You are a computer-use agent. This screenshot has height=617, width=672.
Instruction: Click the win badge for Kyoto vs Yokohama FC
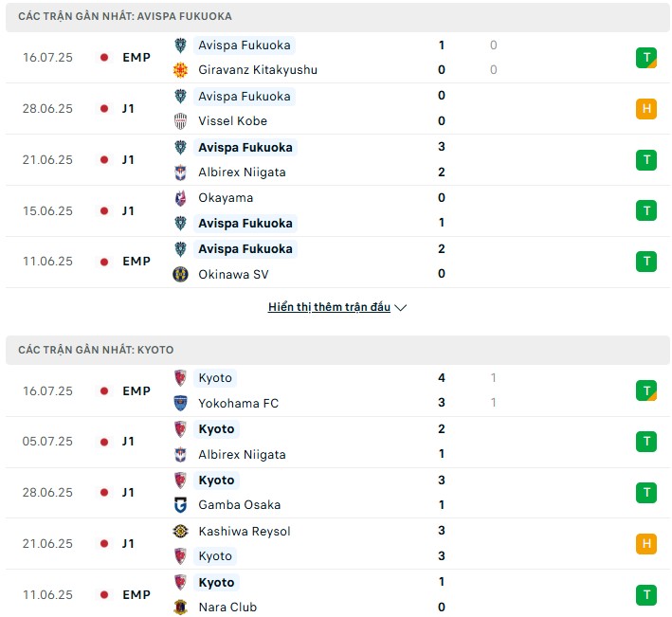pyautogui.click(x=646, y=390)
